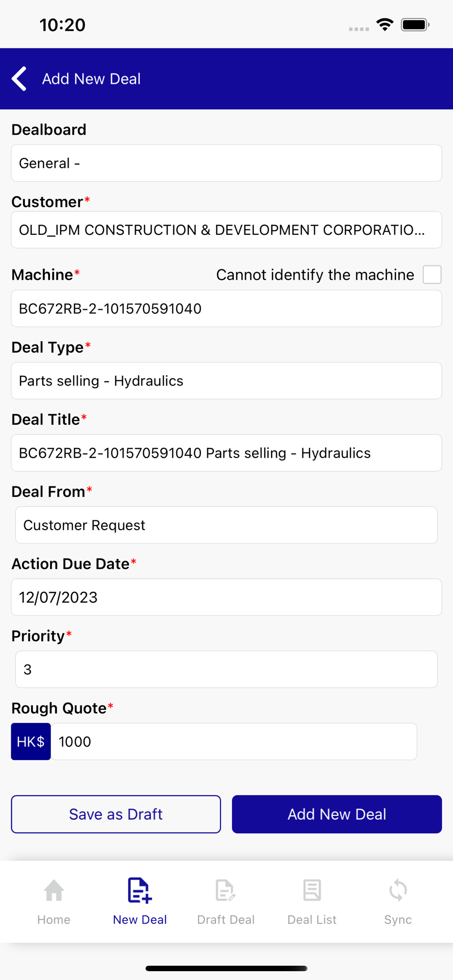Switch to the Deal List tab label
The width and height of the screenshot is (453, 980).
point(312,920)
